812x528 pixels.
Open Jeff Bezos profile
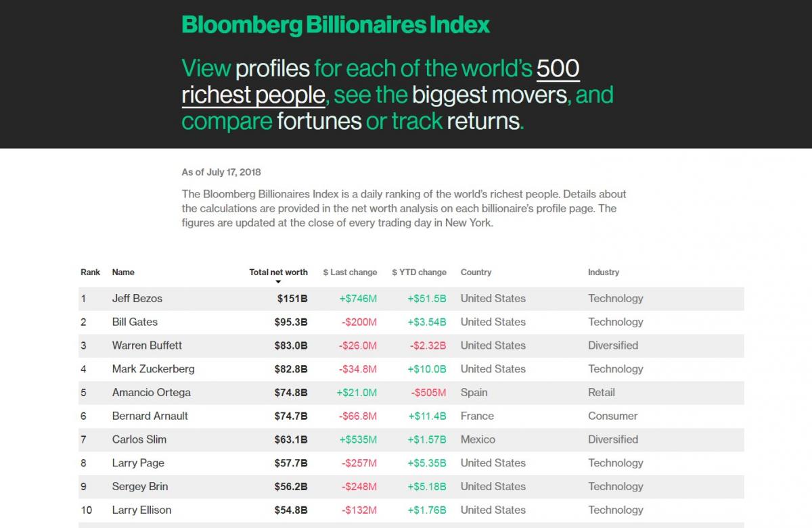[x=137, y=298]
